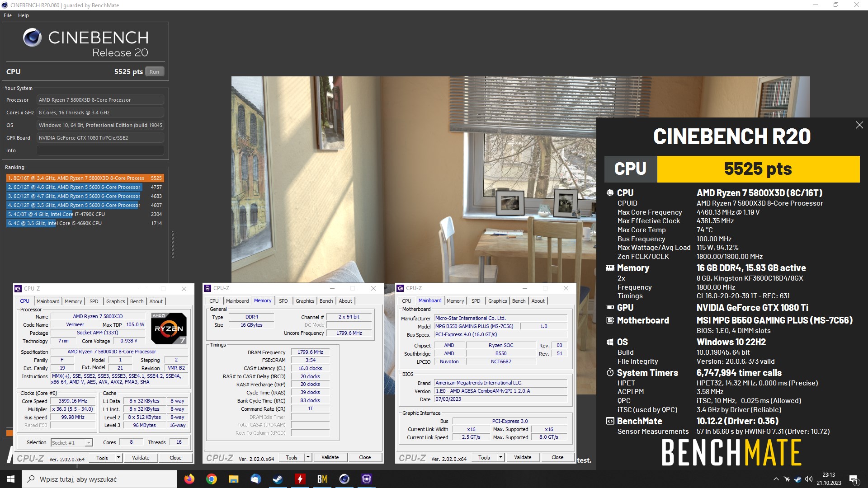The image size is (868, 488).
Task: Click the Ryzen 7 logo in CPU-Z
Action: (168, 328)
